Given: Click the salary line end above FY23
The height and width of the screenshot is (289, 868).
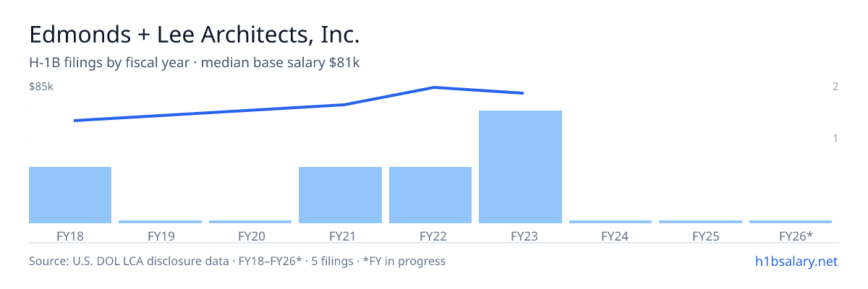Looking at the screenshot, I should (523, 93).
